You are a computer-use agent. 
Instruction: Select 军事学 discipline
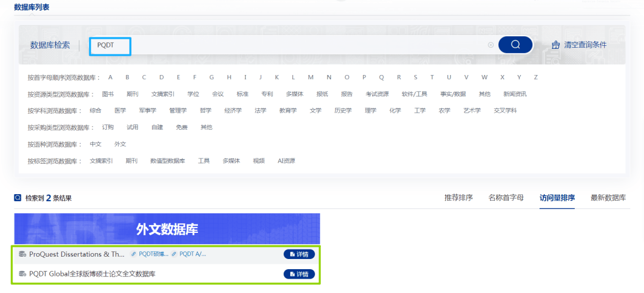pyautogui.click(x=147, y=110)
